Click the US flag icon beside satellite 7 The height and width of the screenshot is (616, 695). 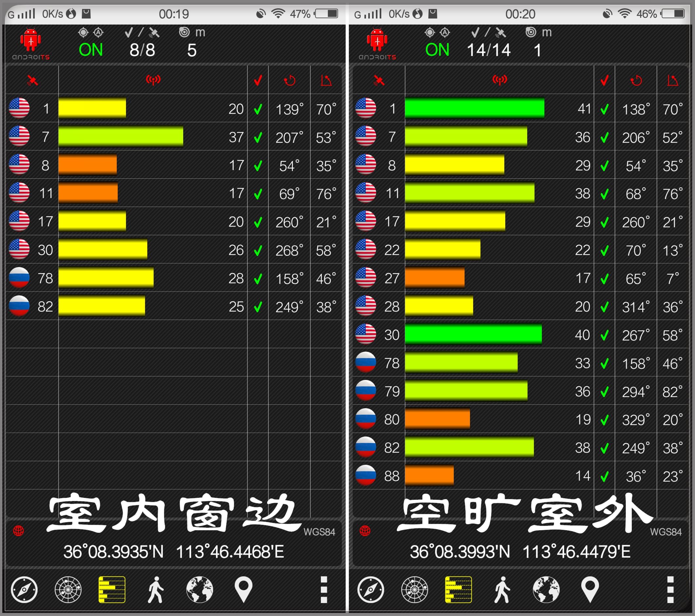(x=19, y=137)
